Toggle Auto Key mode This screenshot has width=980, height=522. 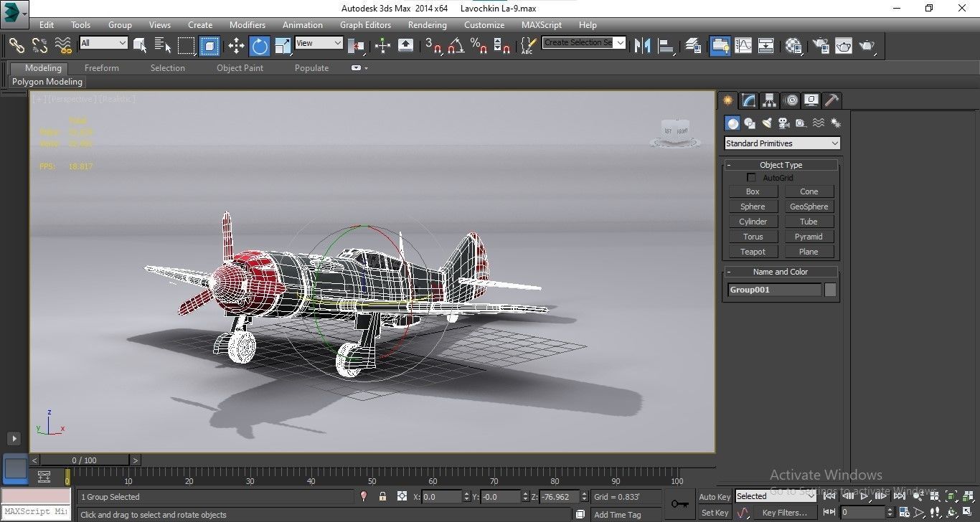(x=715, y=497)
